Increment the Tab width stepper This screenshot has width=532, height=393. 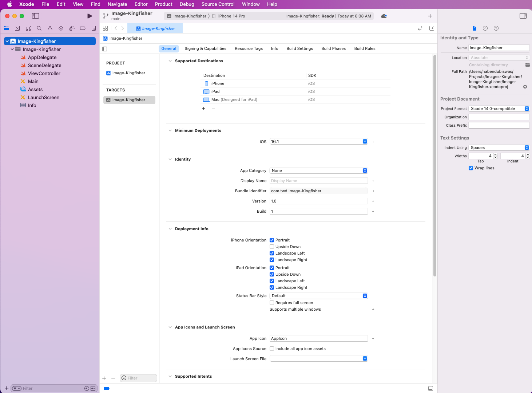tap(495, 155)
